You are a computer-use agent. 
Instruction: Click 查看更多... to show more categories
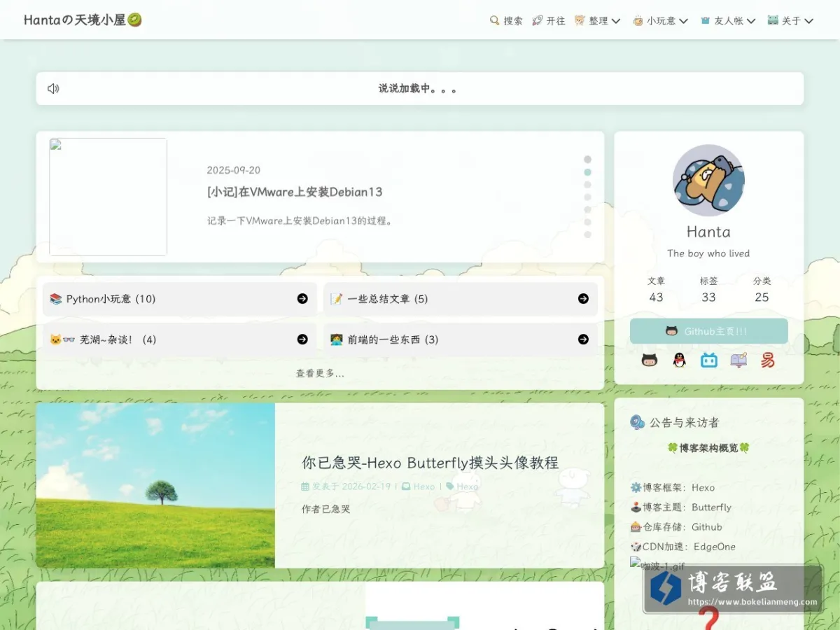coord(320,373)
